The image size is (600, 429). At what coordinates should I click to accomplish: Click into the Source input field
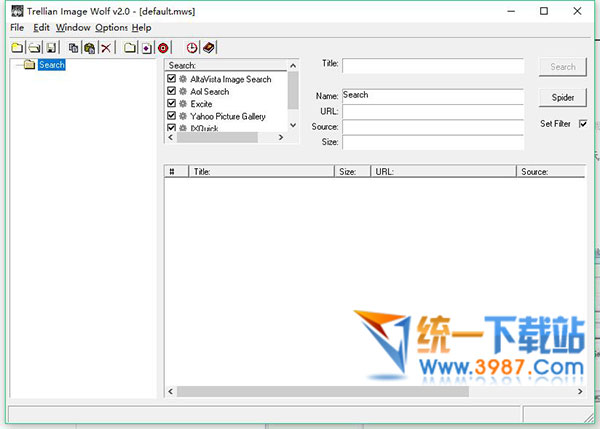pos(433,127)
